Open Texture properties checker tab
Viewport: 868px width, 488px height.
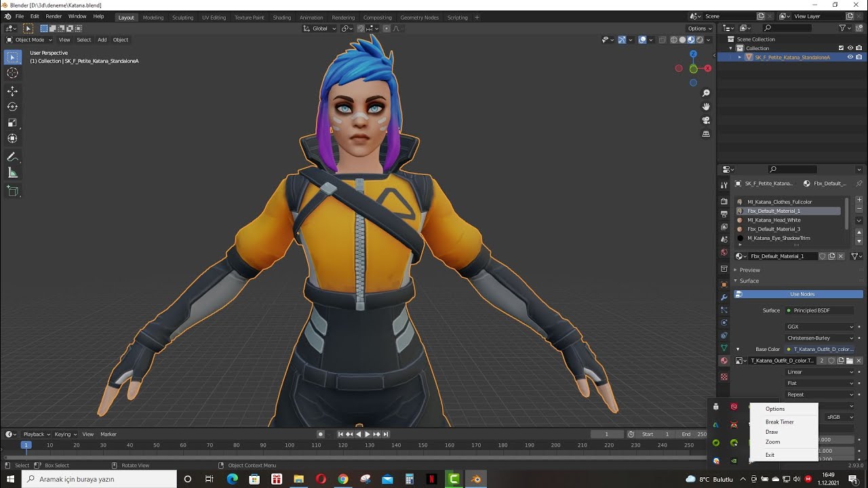(x=724, y=377)
